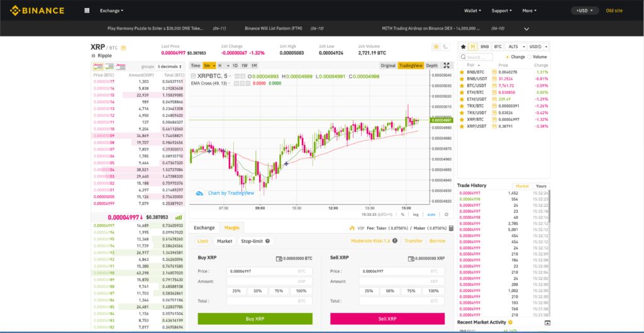Set the buy amount to 50%
The height and width of the screenshot is (333, 644).
click(x=258, y=291)
